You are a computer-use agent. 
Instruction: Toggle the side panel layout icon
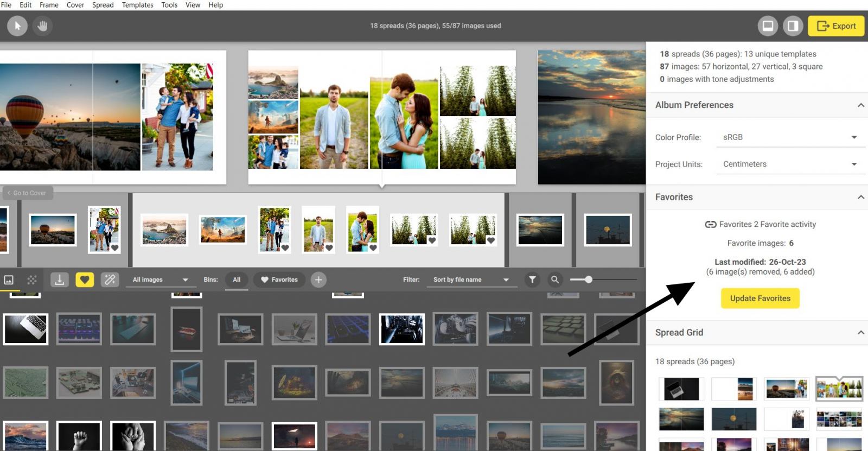point(793,26)
